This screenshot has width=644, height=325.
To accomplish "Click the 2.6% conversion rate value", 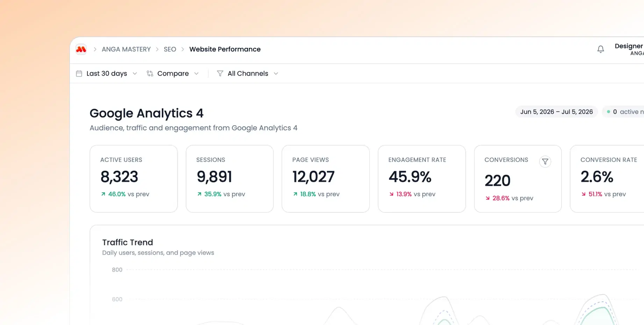I will pos(597,177).
